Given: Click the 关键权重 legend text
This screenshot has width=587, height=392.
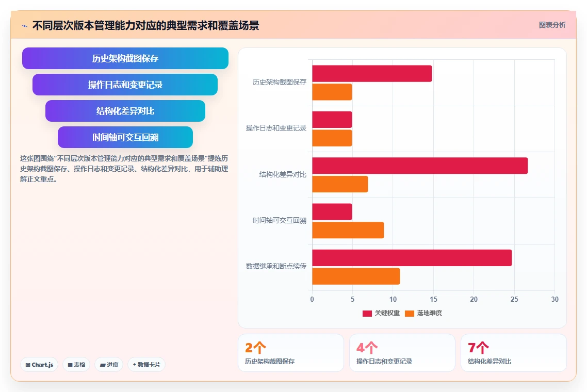Looking at the screenshot, I should pos(387,313).
